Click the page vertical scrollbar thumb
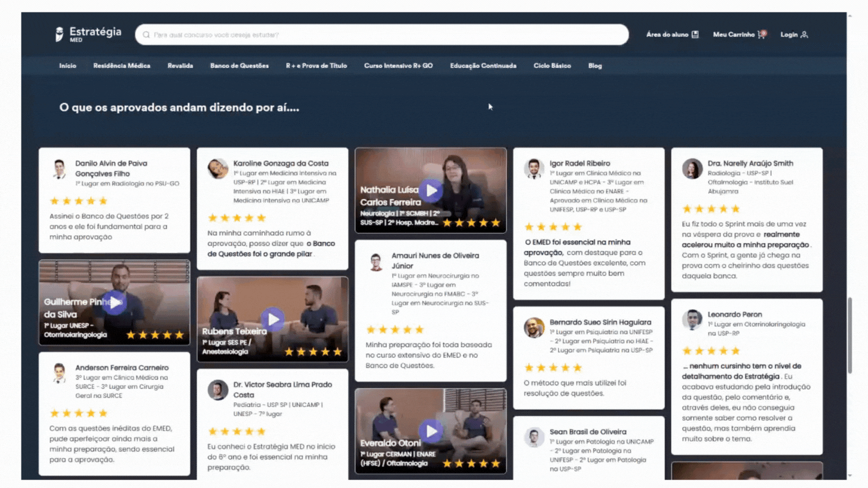868x488 pixels. coord(850,335)
